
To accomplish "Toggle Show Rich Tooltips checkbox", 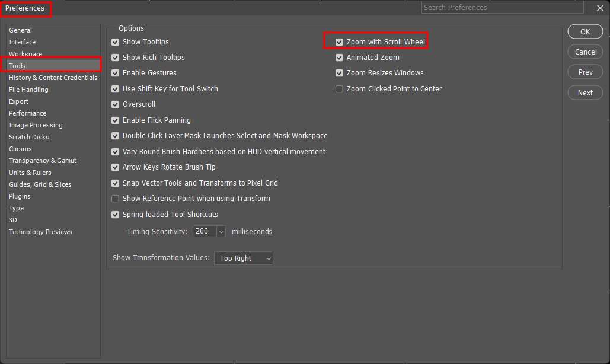I will pyautogui.click(x=115, y=58).
